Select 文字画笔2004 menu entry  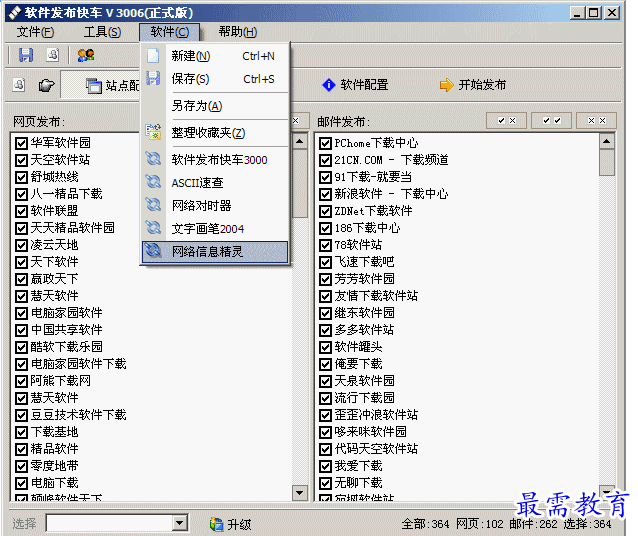(216, 228)
